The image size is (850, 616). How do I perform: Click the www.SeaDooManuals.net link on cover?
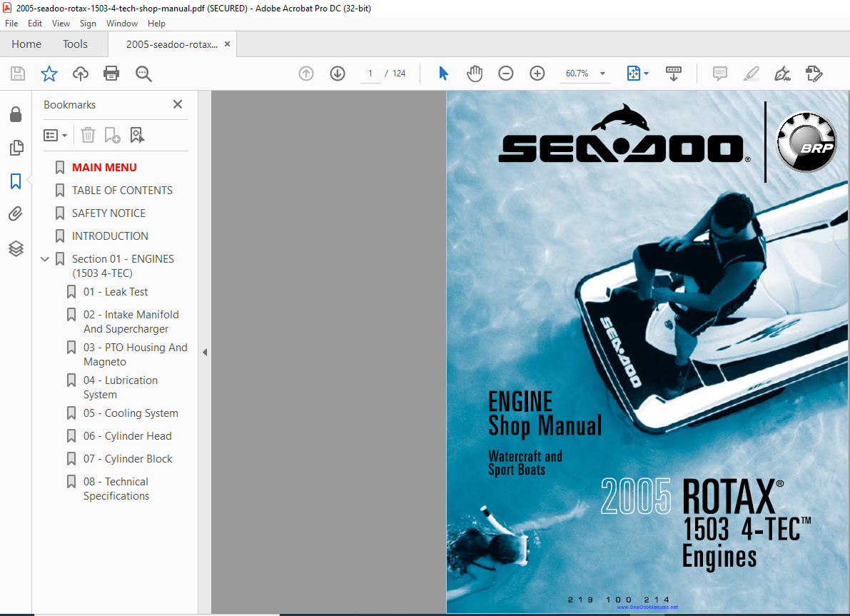[x=647, y=607]
